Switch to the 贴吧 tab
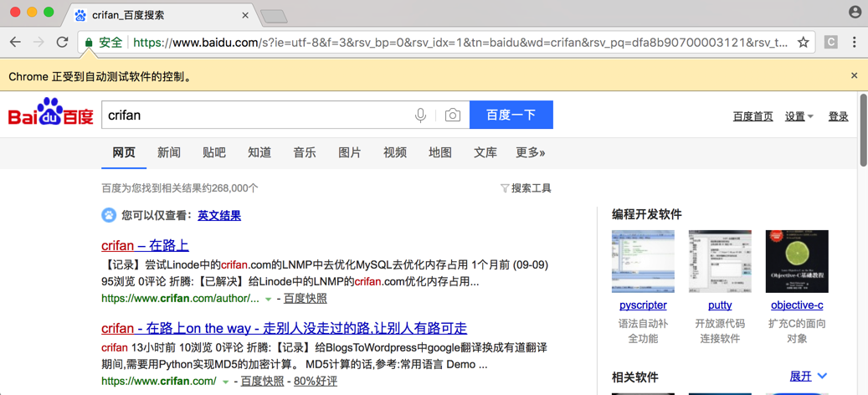Screen dimensions: 868x395 click(214, 152)
